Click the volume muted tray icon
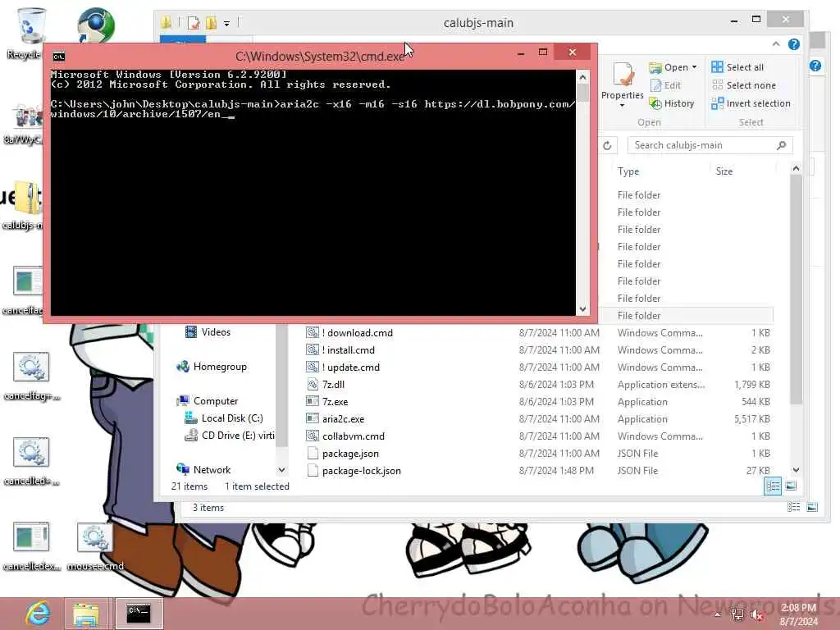 tap(757, 615)
